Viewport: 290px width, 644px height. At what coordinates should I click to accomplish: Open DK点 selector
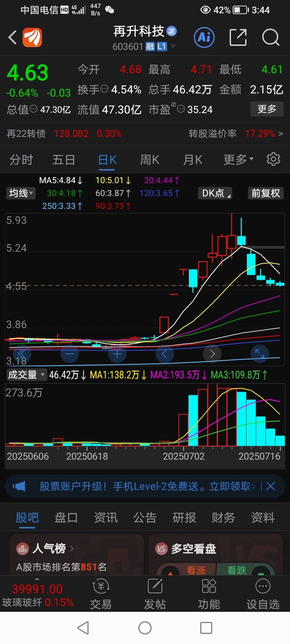[215, 193]
